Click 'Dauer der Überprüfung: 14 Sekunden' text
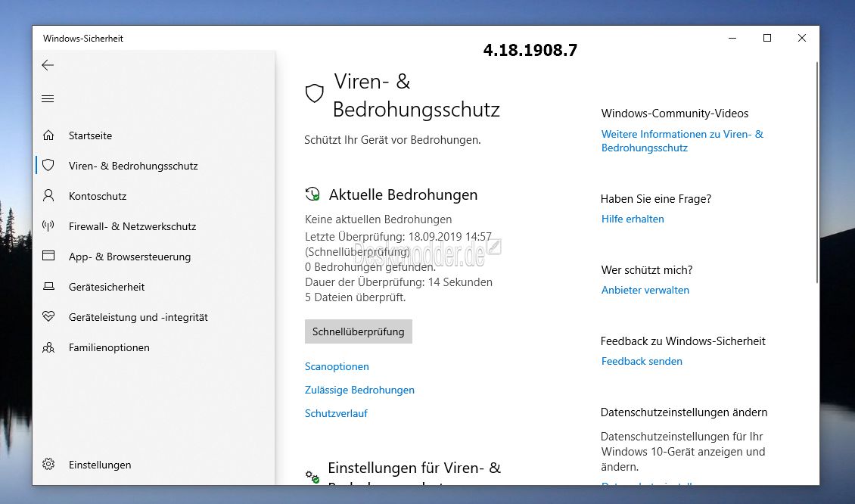This screenshot has width=855, height=504. pyautogui.click(x=399, y=282)
